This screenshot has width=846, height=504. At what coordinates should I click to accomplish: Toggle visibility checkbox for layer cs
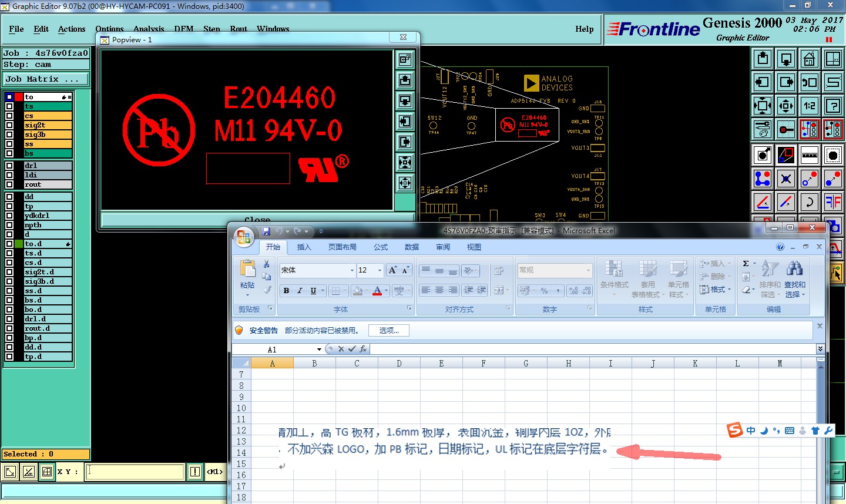coord(9,116)
